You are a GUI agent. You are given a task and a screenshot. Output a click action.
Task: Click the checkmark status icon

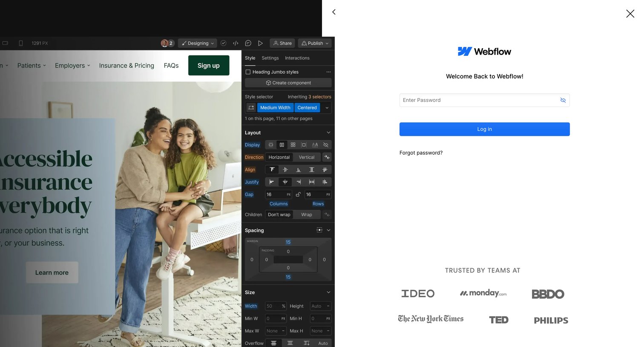223,43
